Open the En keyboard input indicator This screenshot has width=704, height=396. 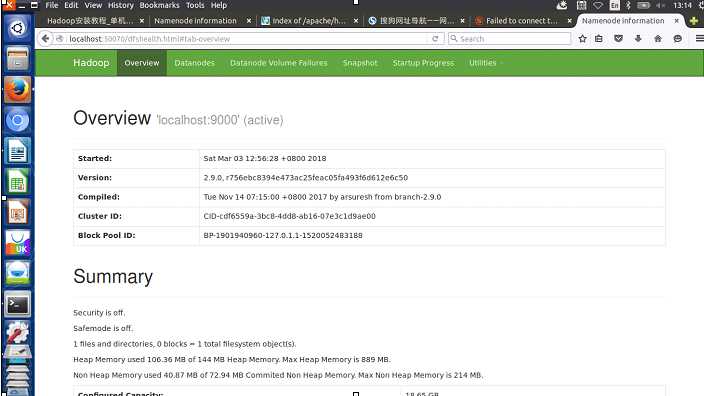tap(614, 5)
